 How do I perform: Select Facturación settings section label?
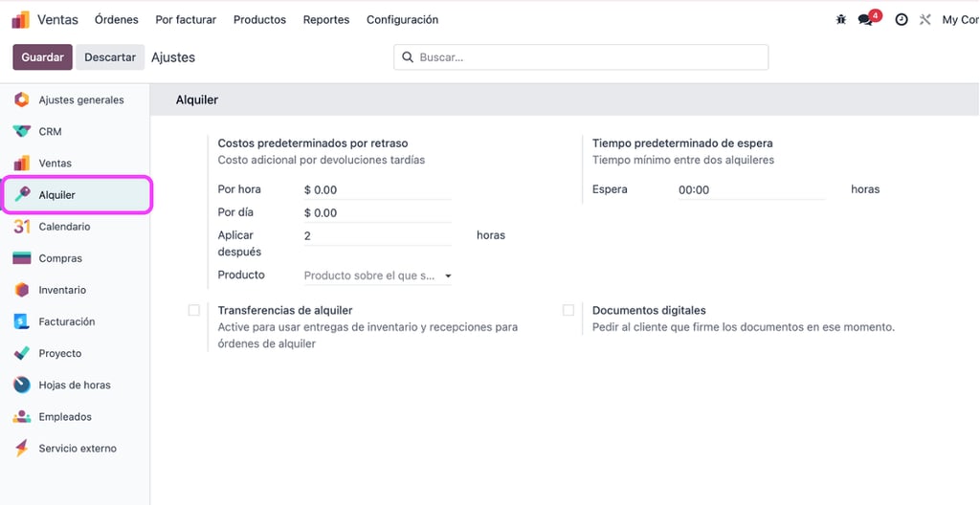point(67,321)
